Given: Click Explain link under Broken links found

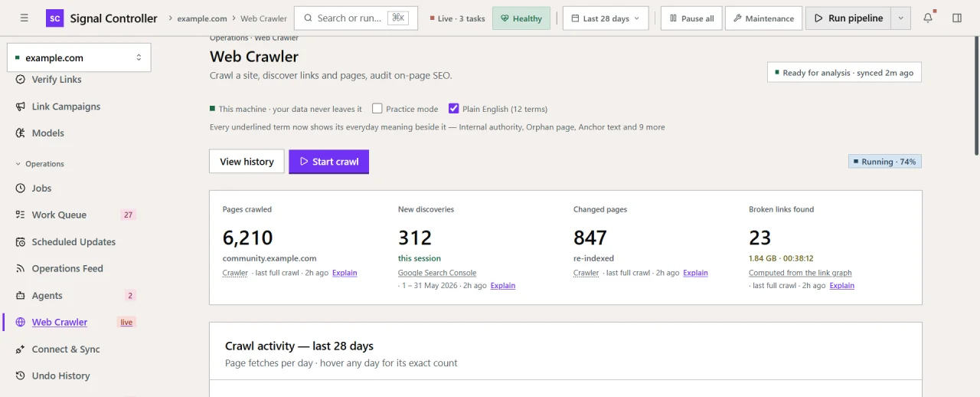Looking at the screenshot, I should (841, 286).
